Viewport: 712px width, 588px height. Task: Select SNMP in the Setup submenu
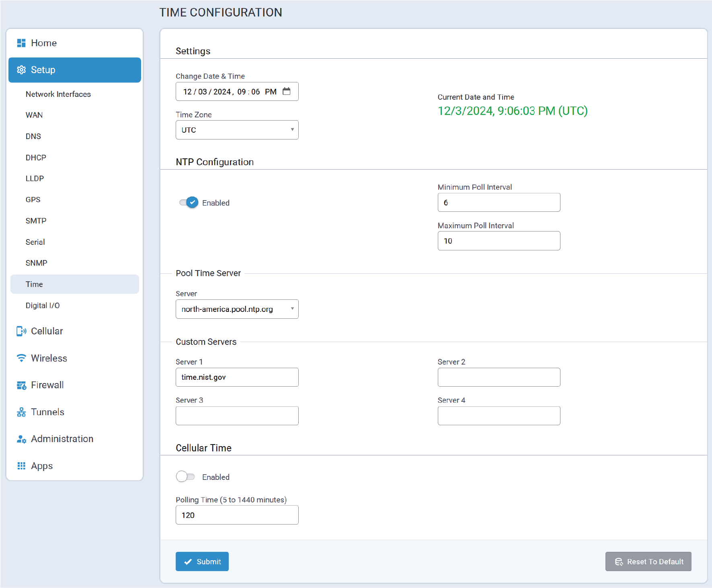(36, 263)
